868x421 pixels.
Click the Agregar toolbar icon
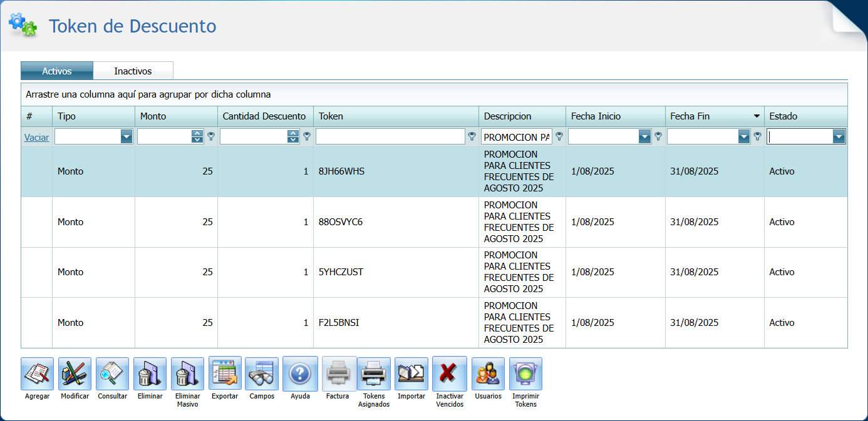click(x=37, y=374)
